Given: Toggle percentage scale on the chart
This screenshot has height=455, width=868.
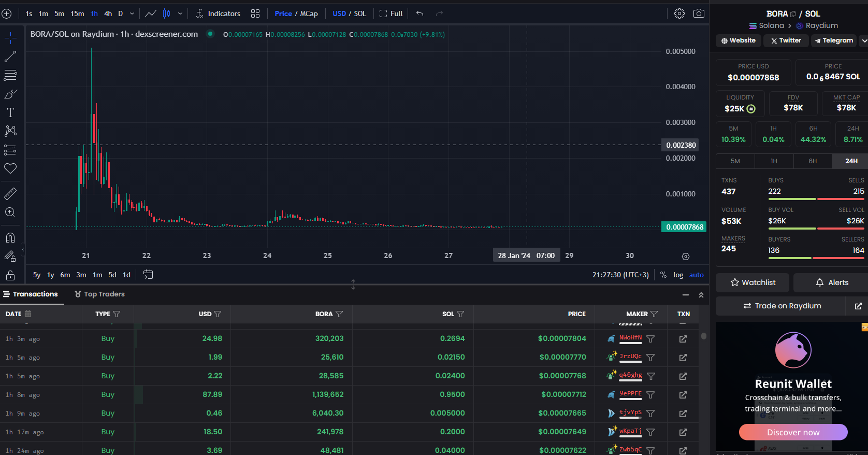Looking at the screenshot, I should click(663, 275).
